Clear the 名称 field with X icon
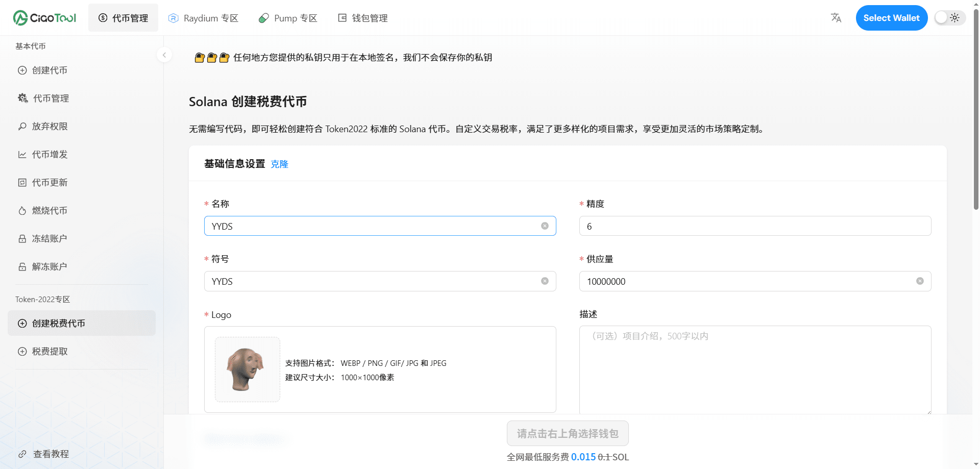 [x=545, y=226]
